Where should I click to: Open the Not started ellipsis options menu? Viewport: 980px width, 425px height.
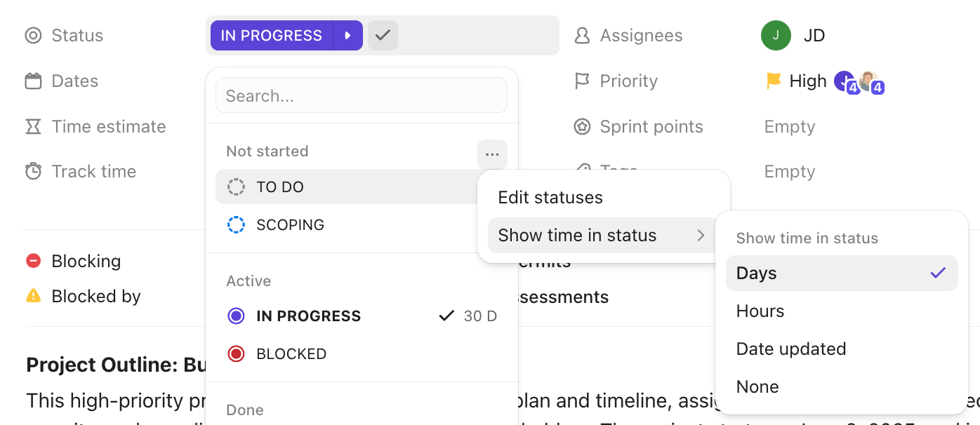[x=492, y=154]
